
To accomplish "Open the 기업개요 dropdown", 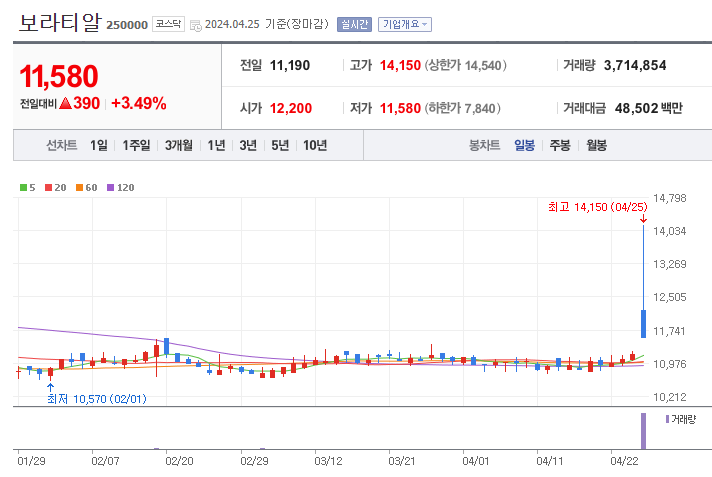I will [405, 24].
